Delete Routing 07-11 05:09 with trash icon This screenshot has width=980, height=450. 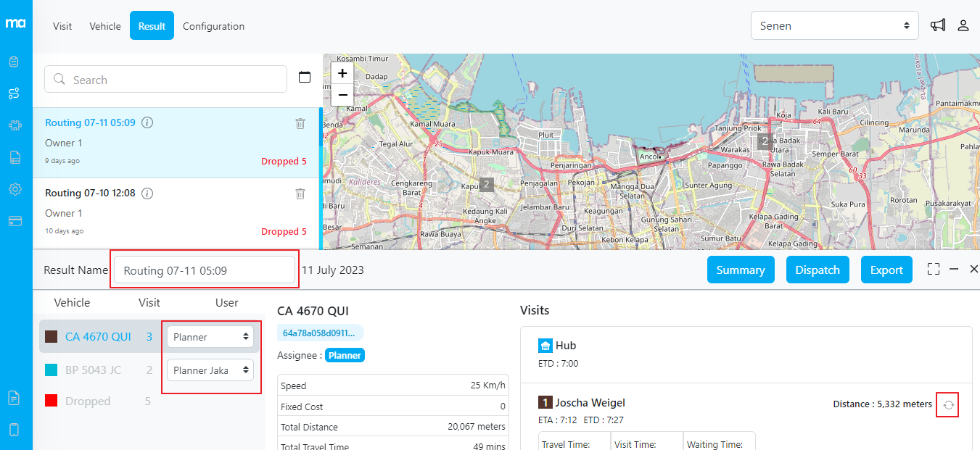point(300,123)
